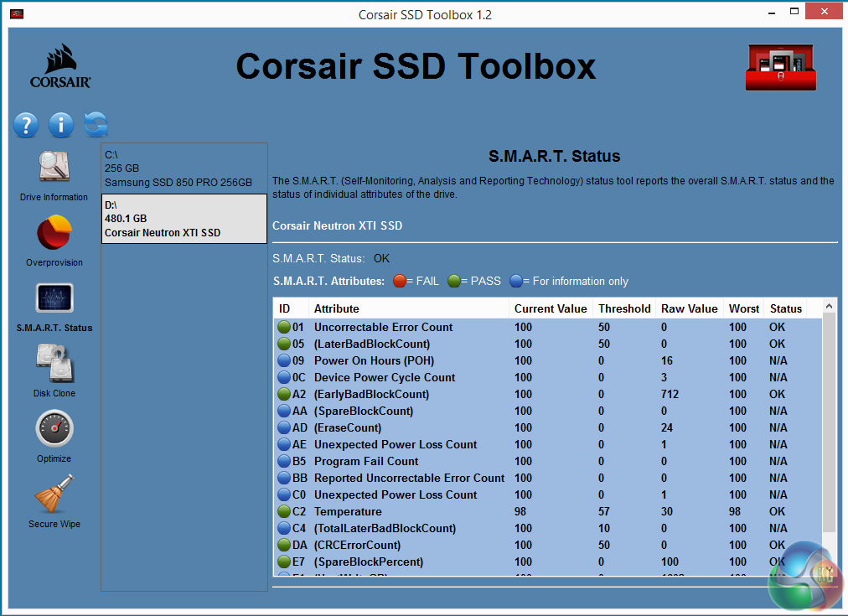Click the Threshold column header
This screenshot has height=616, width=848.
point(624,308)
